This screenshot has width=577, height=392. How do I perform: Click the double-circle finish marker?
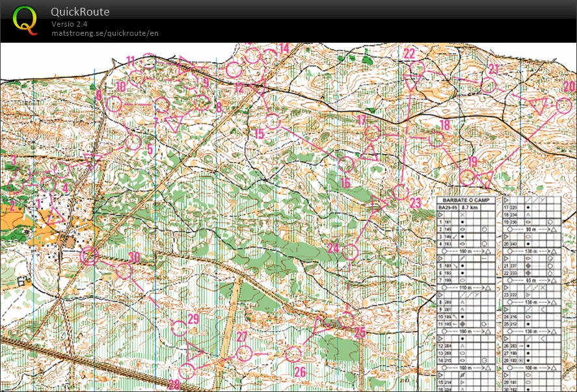[89, 256]
